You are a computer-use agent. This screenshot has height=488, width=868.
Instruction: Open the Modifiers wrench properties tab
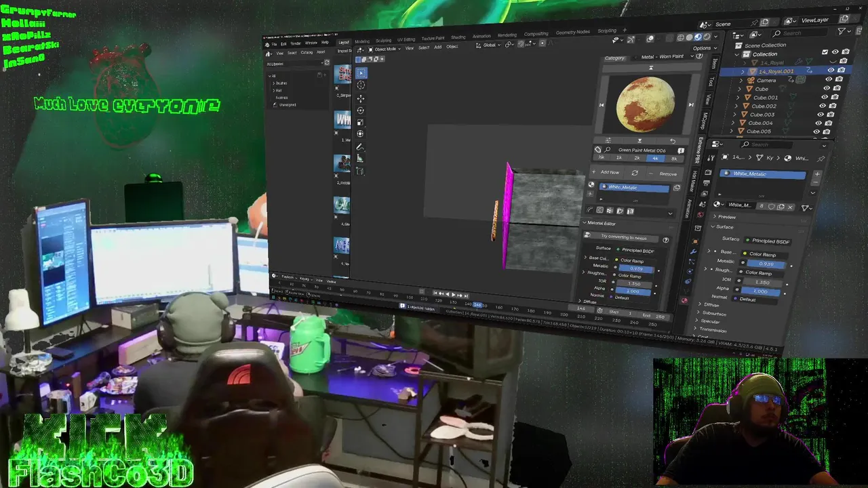[692, 252]
